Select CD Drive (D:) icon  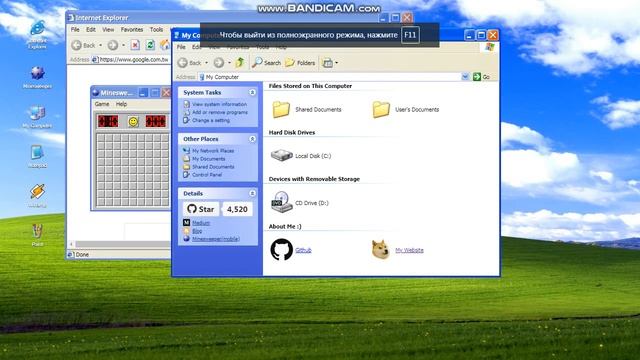(x=282, y=202)
